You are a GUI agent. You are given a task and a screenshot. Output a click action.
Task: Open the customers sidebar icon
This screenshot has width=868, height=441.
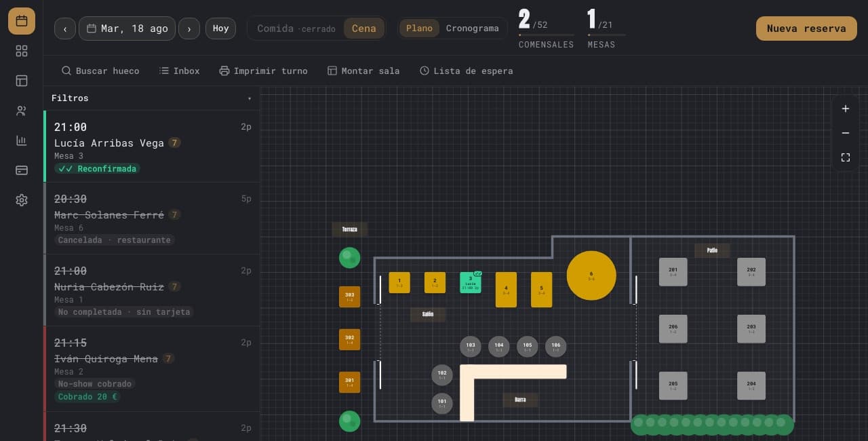coord(22,111)
